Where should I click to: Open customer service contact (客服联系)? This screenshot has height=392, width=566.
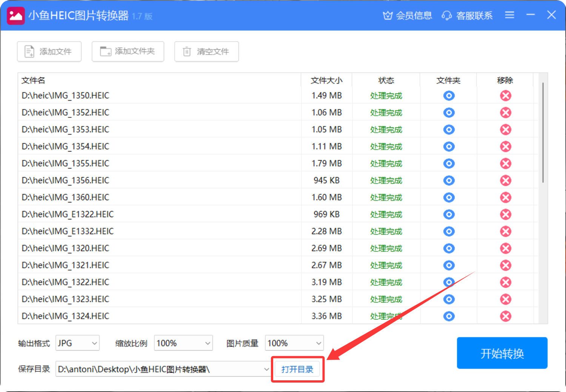coord(467,15)
